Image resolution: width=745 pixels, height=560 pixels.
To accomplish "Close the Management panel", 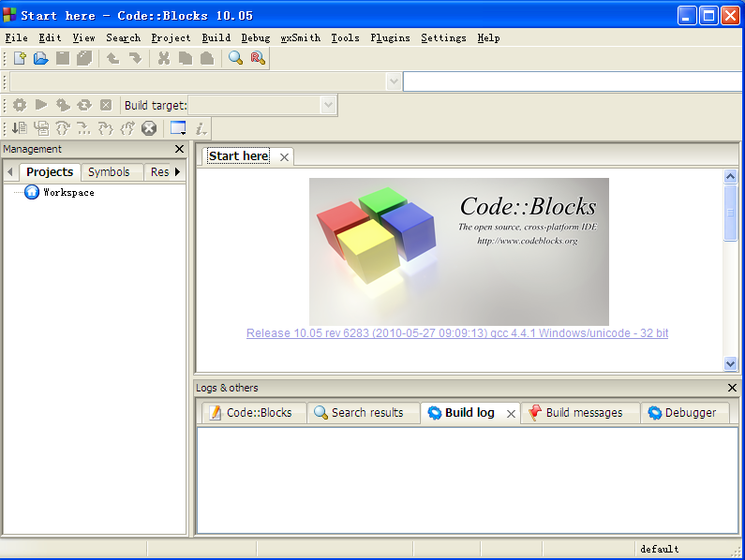I will pos(179,149).
